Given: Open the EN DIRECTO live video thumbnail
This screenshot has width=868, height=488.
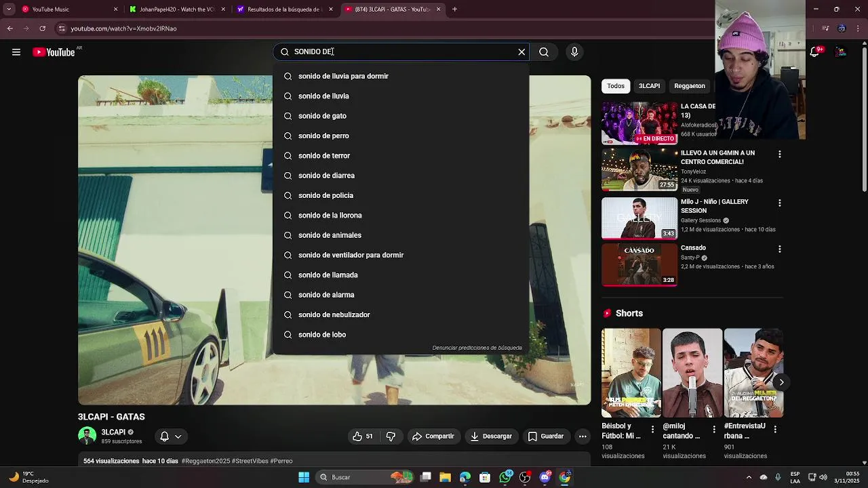Looking at the screenshot, I should [x=639, y=123].
